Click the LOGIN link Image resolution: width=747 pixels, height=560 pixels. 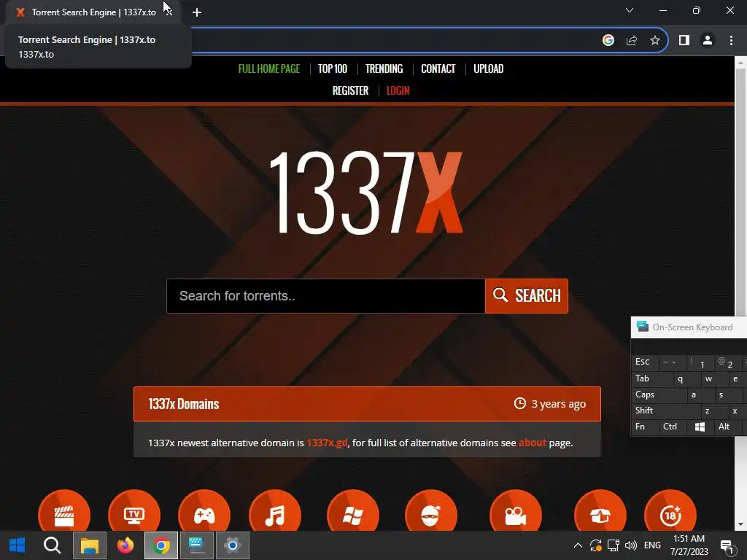click(x=398, y=90)
